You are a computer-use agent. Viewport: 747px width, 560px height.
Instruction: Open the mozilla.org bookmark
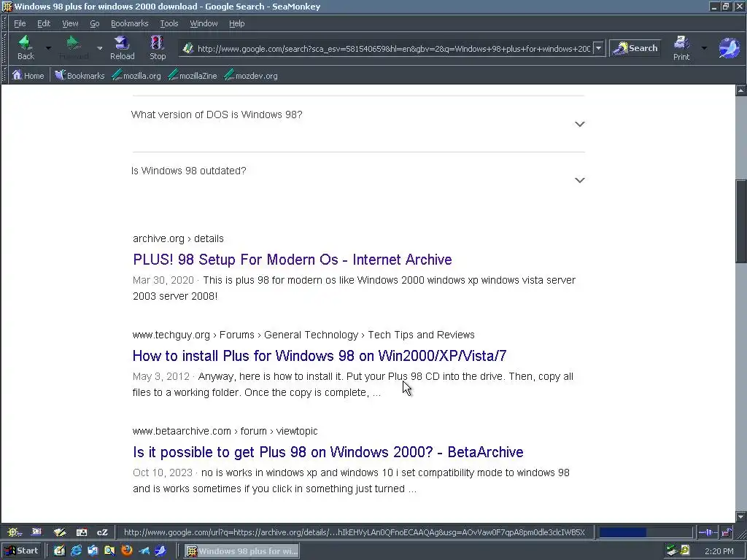136,75
